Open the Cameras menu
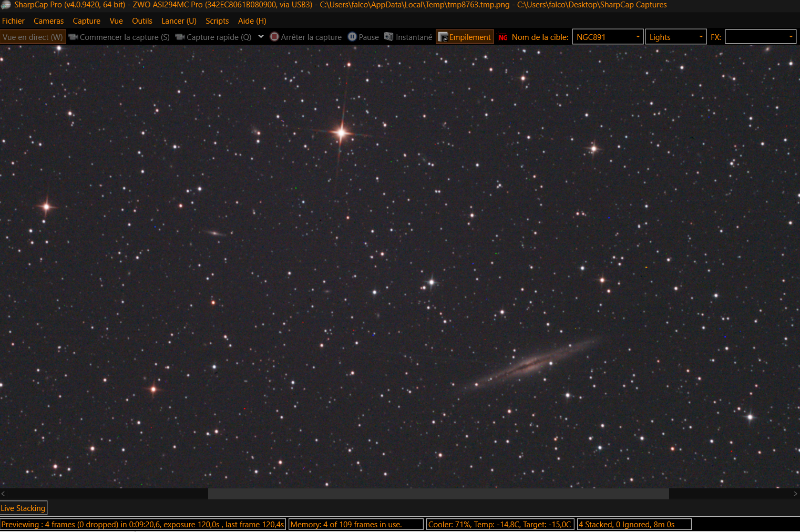 48,21
